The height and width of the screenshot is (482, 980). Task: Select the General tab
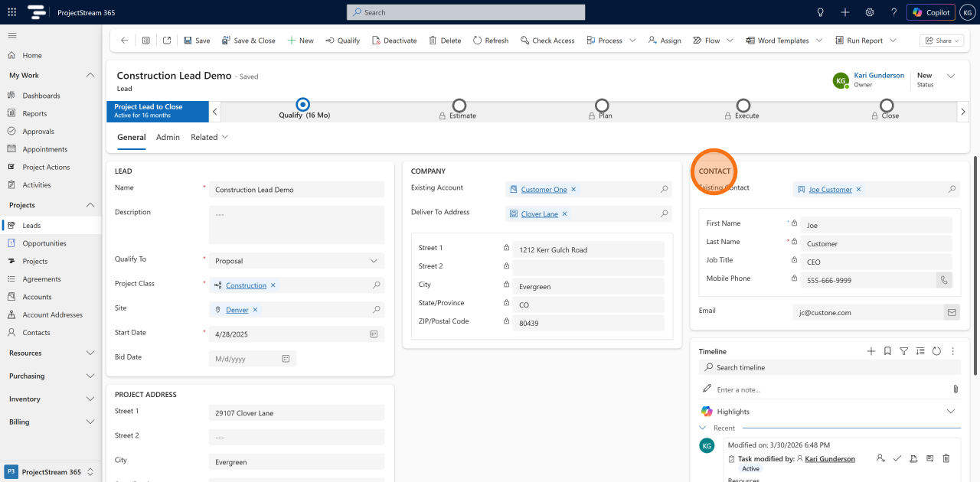tap(132, 137)
